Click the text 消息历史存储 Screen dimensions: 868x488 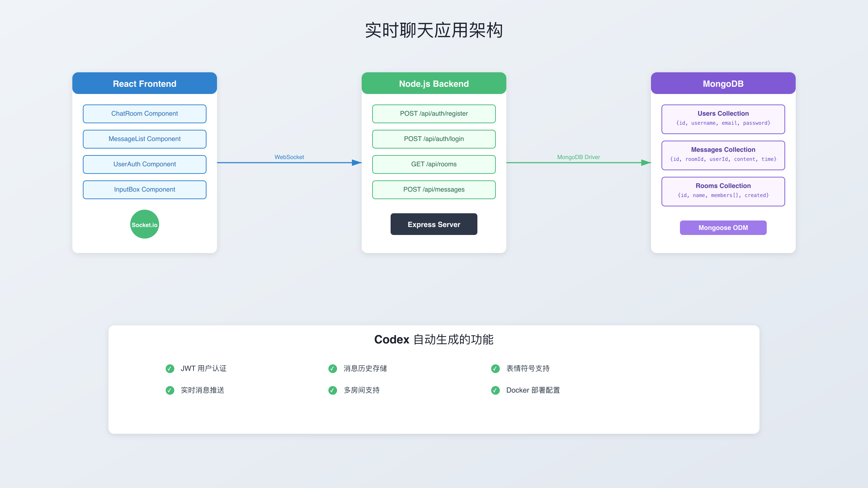click(365, 369)
